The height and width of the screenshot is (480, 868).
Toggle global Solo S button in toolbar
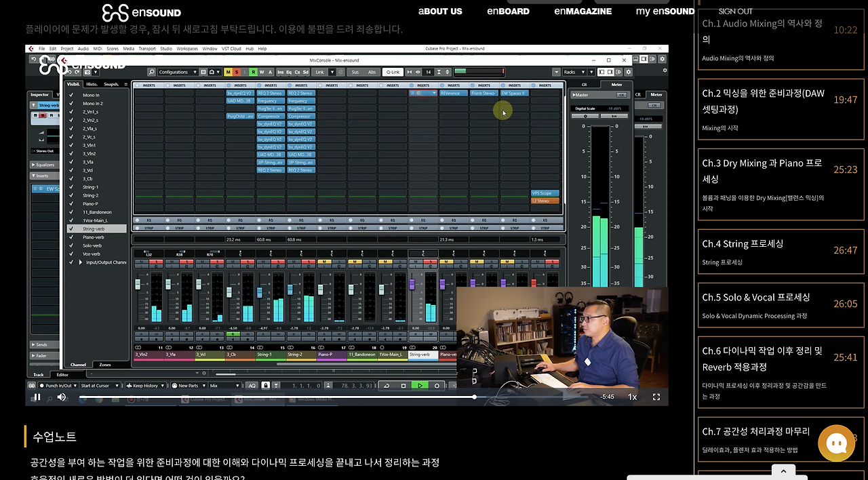[x=237, y=72]
